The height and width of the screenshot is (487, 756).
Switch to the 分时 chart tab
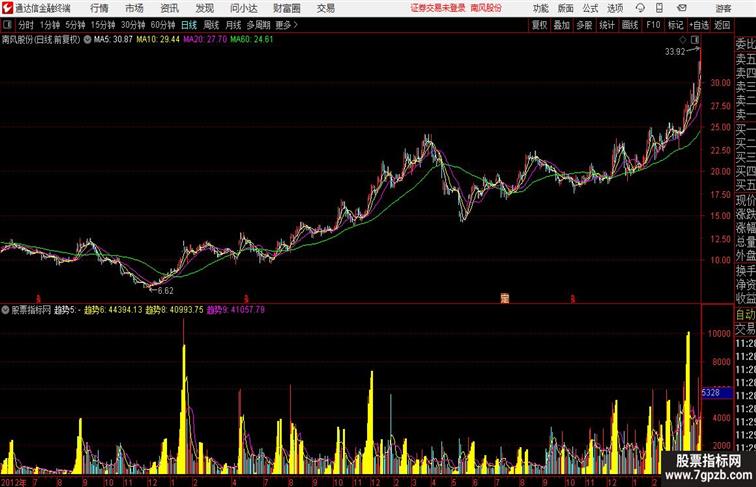click(26, 25)
